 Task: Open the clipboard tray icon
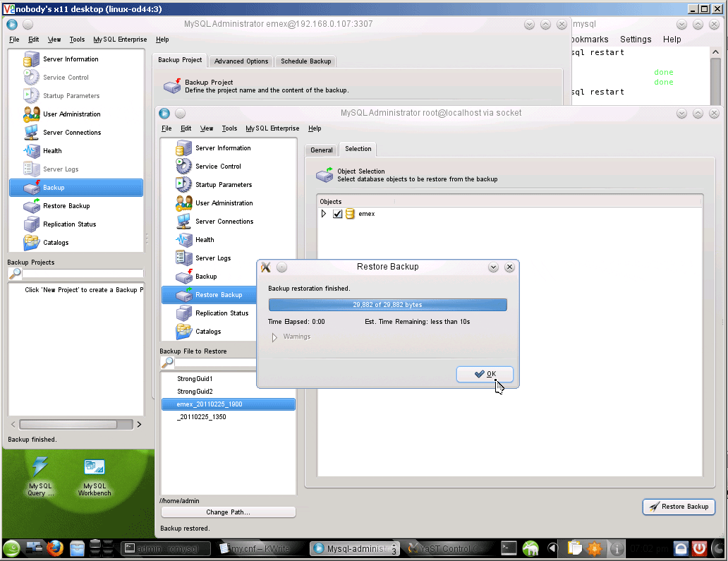(574, 548)
